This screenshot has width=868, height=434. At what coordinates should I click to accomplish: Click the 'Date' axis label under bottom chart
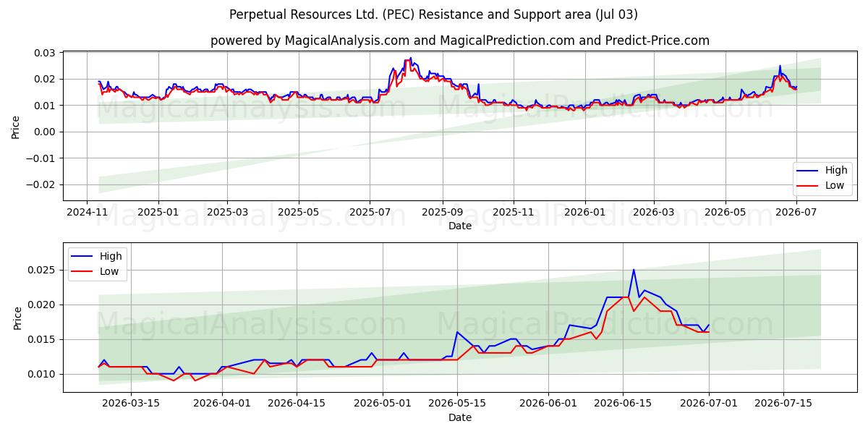(x=460, y=417)
